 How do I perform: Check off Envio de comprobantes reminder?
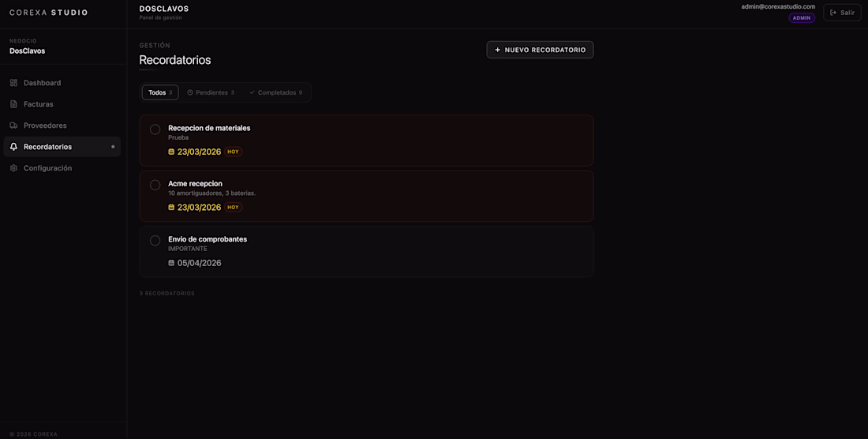155,241
